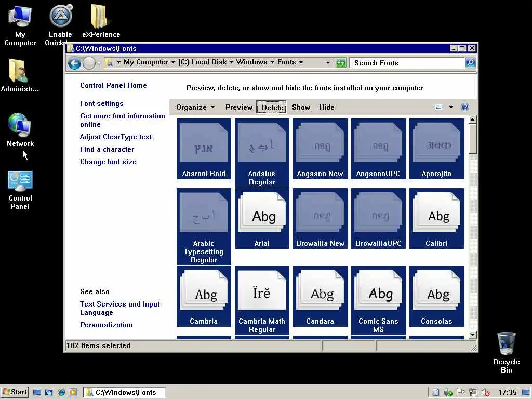Expand the recent pages dropdown arrow
The height and width of the screenshot is (399, 532).
[x=99, y=63]
